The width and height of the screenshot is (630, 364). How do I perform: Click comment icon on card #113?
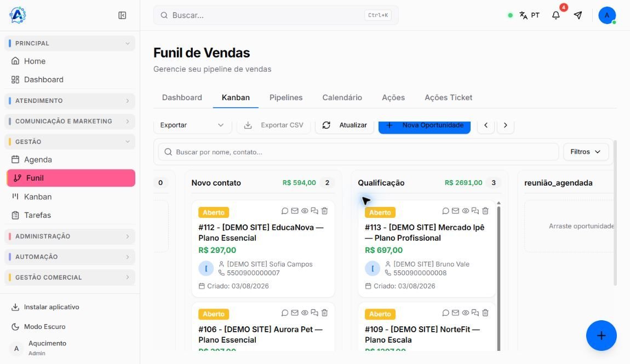point(445,211)
